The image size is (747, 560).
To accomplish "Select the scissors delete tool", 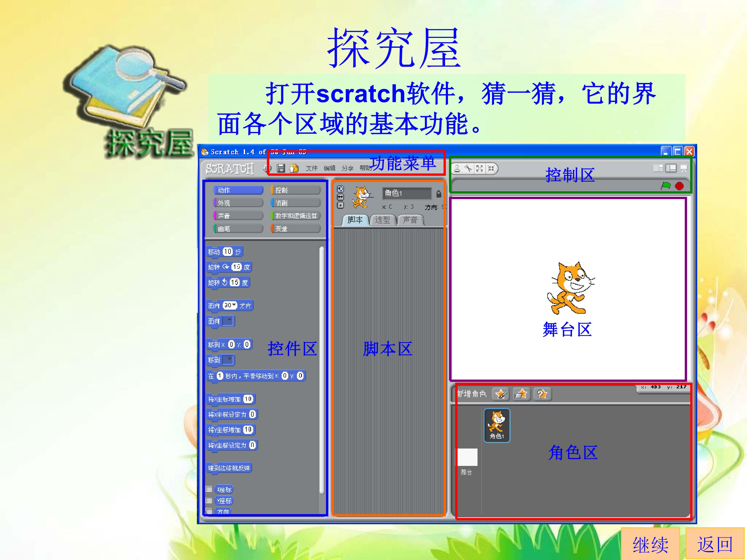I will tap(468, 169).
